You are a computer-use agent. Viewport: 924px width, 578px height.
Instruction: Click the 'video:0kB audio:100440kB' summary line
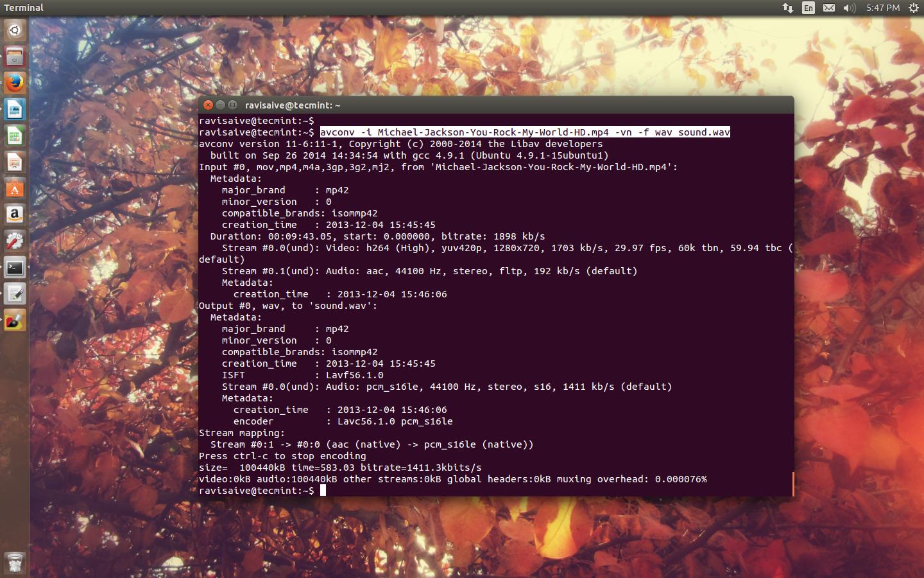(x=453, y=479)
